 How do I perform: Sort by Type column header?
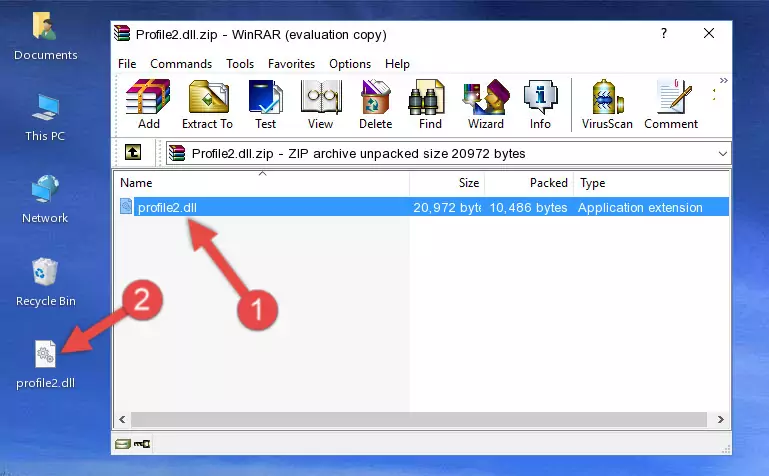pyautogui.click(x=651, y=183)
